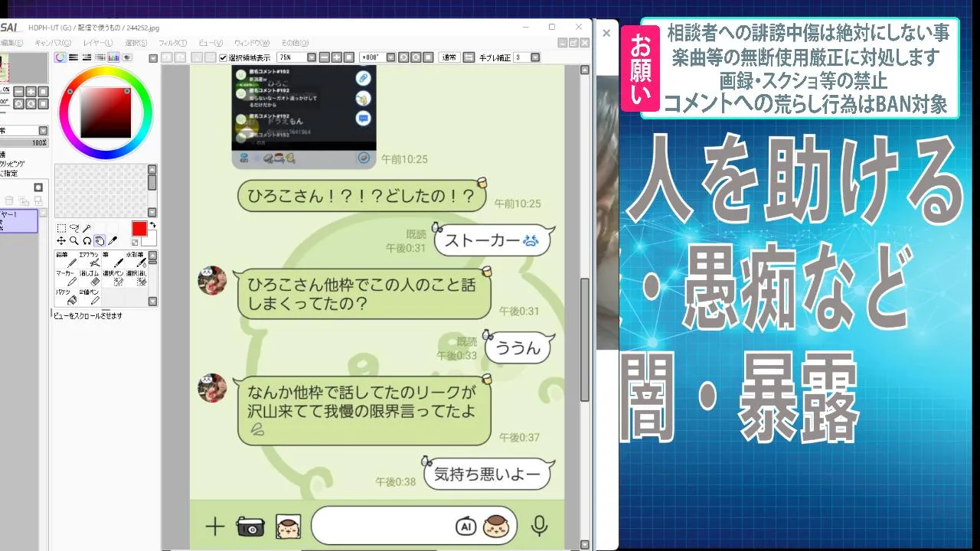Click the canvas scrollbar up arrow

[x=585, y=70]
